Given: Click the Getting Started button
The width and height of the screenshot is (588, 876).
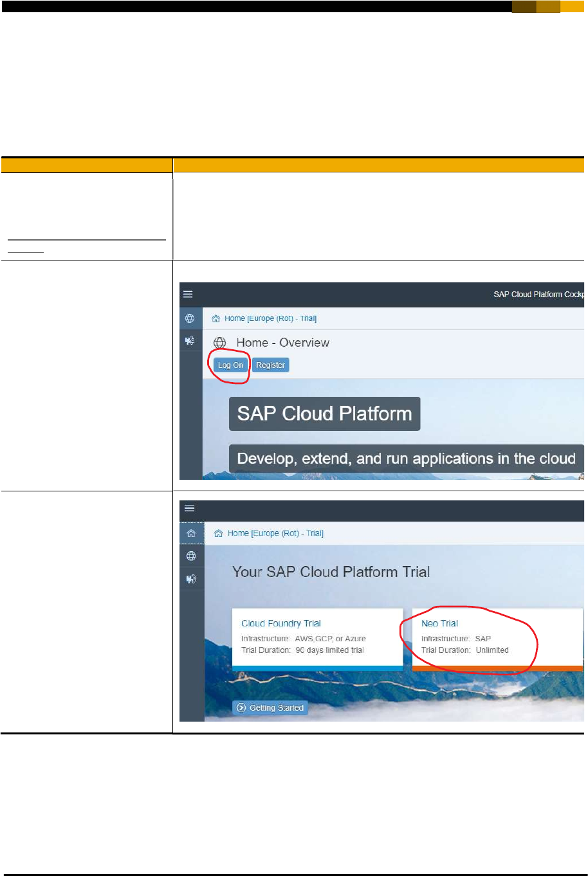Looking at the screenshot, I should pos(270,707).
